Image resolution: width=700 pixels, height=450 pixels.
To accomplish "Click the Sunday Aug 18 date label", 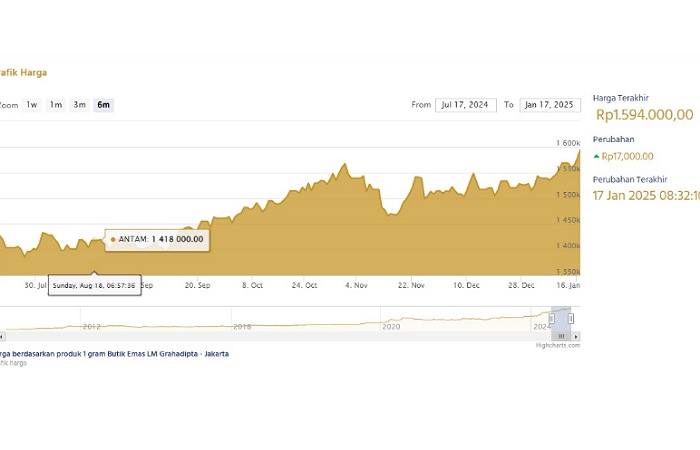I will coord(95,285).
